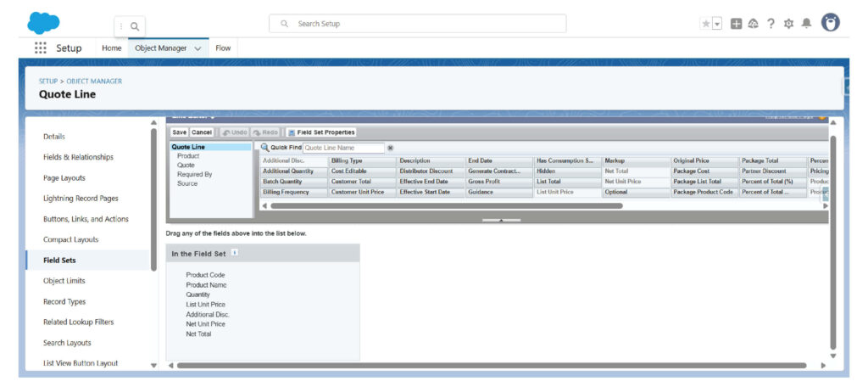Select Quantity in the field set list

click(198, 294)
